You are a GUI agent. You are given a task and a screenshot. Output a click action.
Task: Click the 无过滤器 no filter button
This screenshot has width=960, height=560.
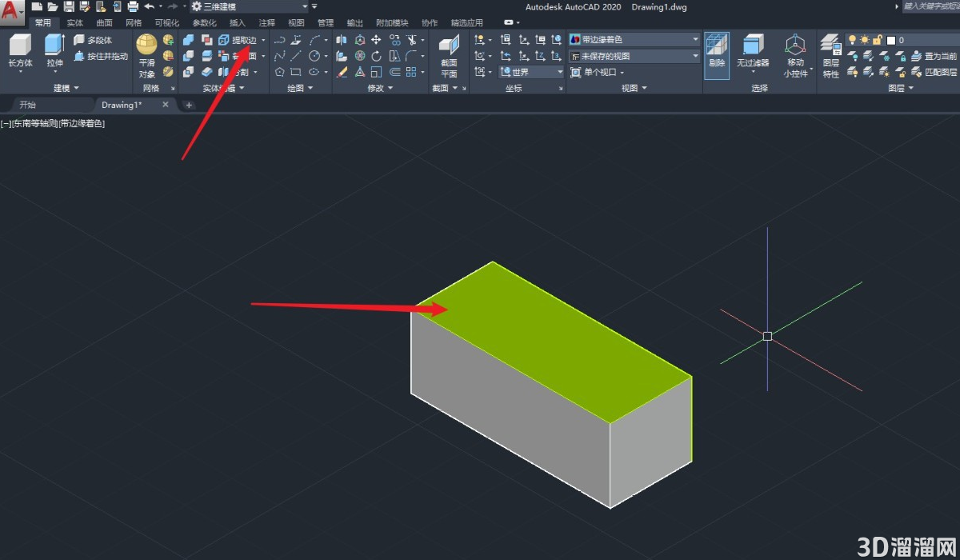pyautogui.click(x=753, y=52)
